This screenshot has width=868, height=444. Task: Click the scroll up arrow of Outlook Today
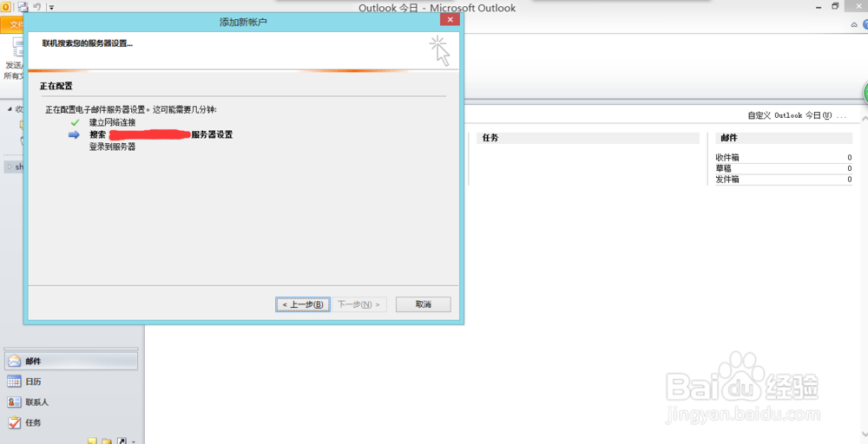pos(865,116)
